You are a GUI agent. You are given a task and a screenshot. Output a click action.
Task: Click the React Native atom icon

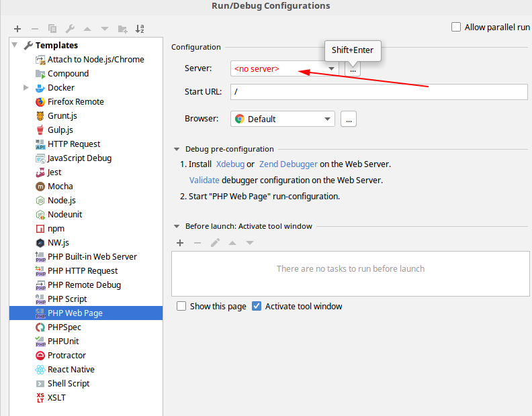[40, 370]
